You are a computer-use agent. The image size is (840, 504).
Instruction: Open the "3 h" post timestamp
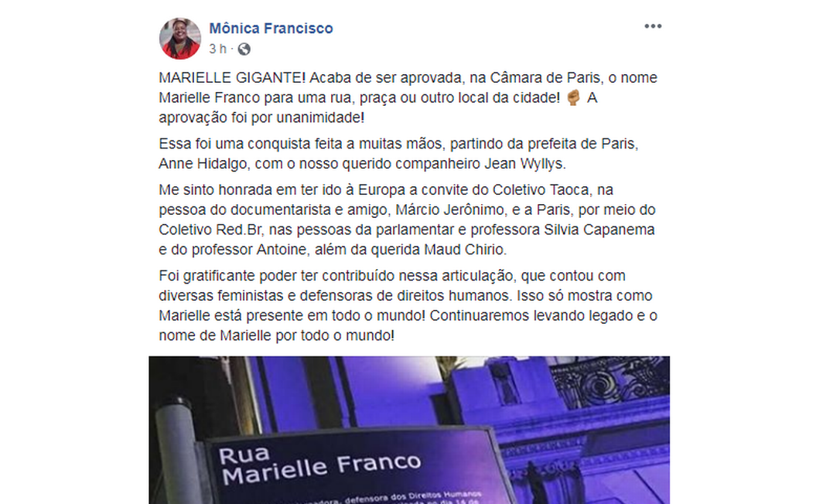coord(217,49)
